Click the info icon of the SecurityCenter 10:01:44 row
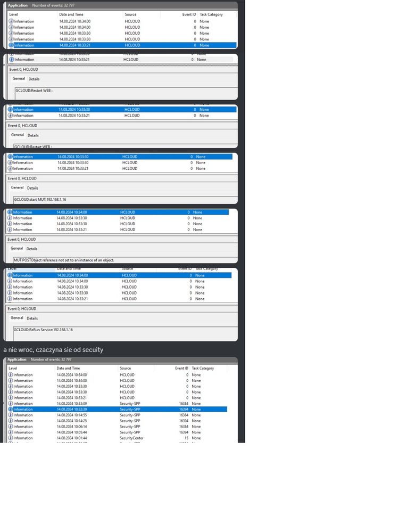The image size is (398, 532). (11, 438)
